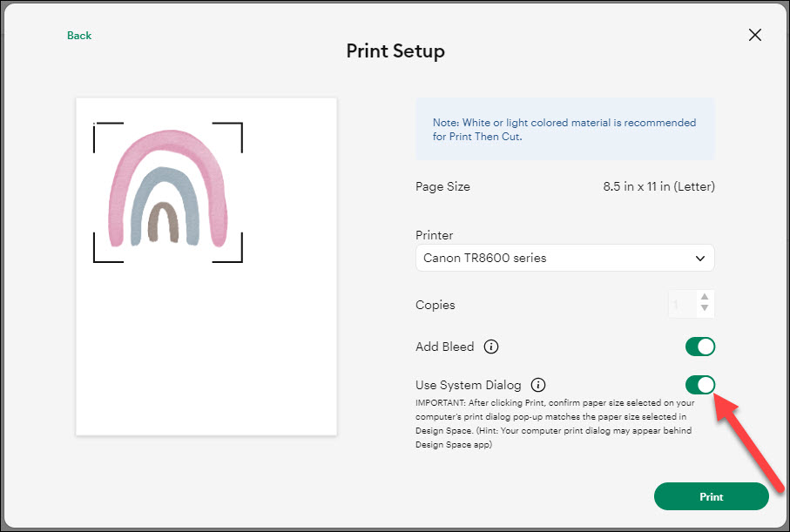
Task: Open the Use System Dialog info icon
Action: point(538,385)
